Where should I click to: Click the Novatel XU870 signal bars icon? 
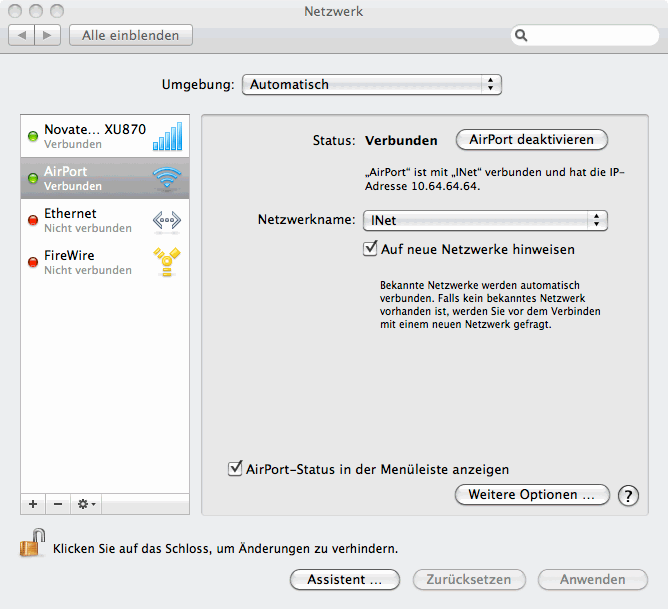[166, 136]
